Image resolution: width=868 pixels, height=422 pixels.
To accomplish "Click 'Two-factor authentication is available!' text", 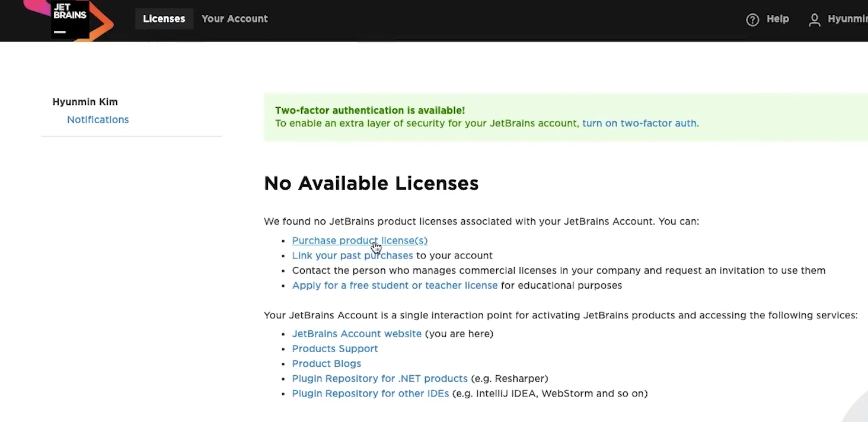I will click(370, 110).
